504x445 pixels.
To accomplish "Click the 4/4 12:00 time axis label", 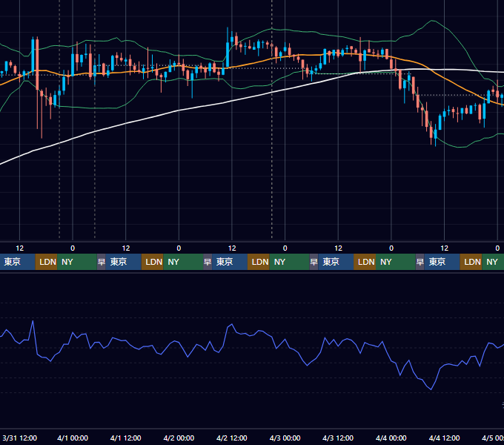I will [x=444, y=438].
